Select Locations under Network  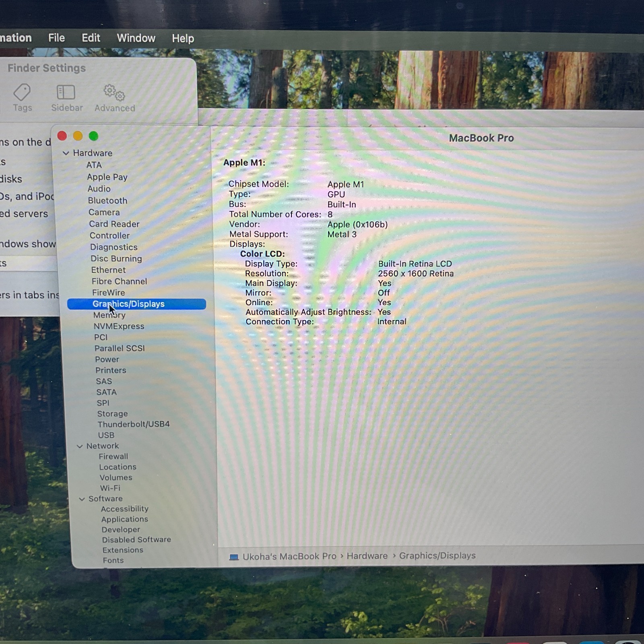pos(118,467)
